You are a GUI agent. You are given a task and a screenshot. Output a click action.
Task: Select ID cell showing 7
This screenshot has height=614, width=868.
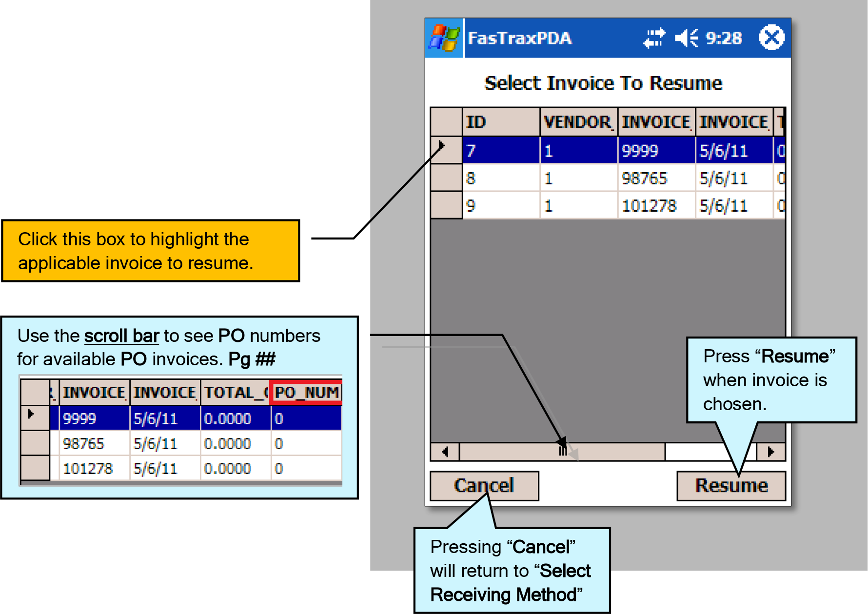point(501,150)
